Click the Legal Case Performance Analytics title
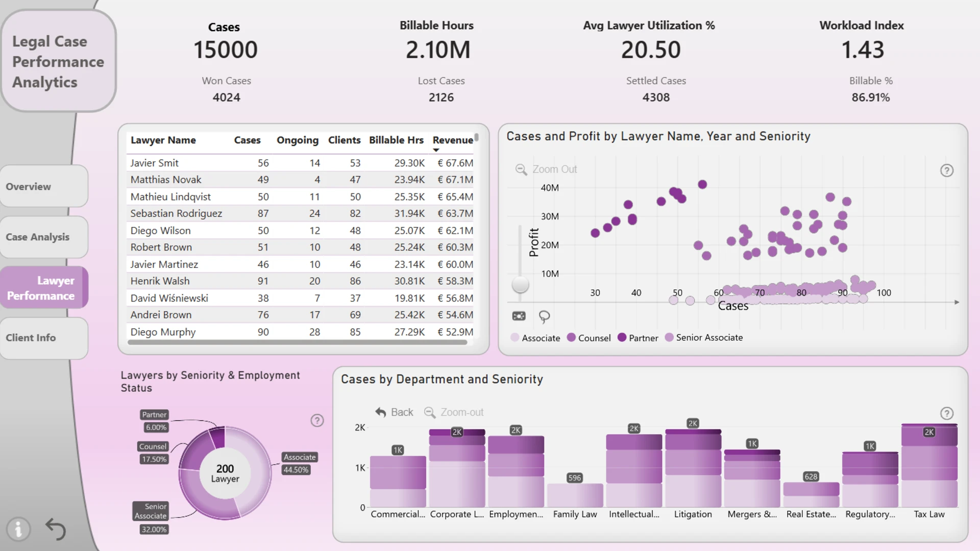The image size is (980, 551). click(58, 62)
